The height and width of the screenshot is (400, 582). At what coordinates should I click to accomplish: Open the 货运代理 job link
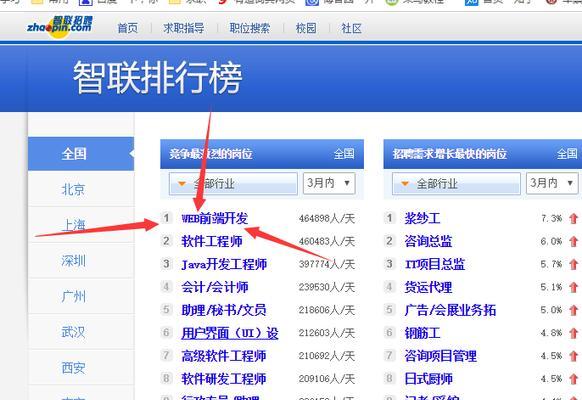coord(428,287)
